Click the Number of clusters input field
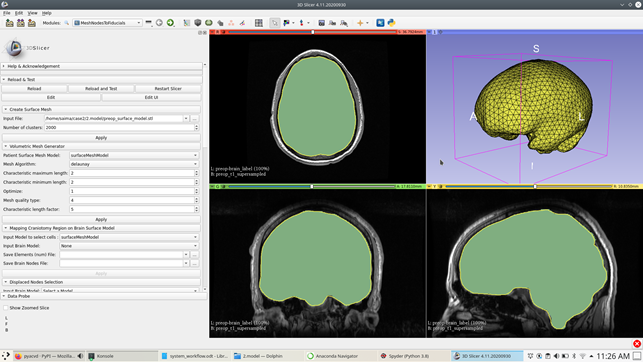Viewport: 643px width, 362px height. pyautogui.click(x=122, y=127)
